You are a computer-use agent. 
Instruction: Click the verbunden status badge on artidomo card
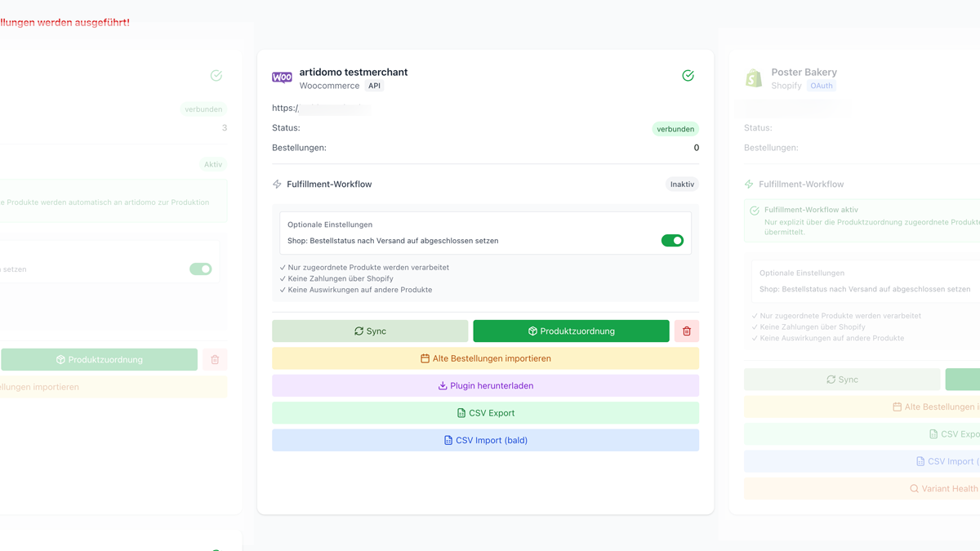point(675,129)
